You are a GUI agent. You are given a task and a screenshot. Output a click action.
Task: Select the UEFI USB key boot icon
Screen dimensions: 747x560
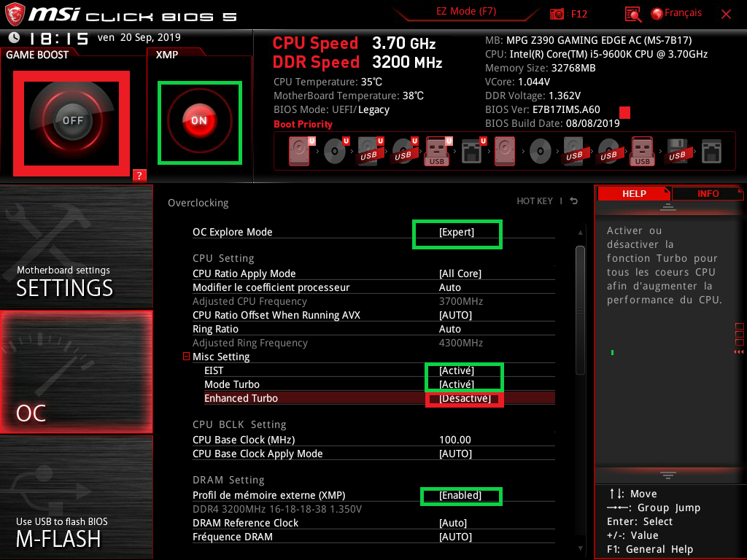(x=438, y=151)
